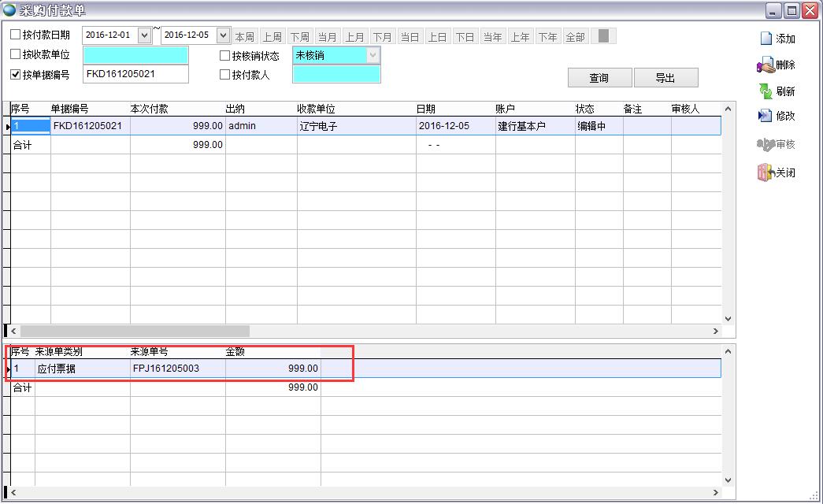Image resolution: width=823 pixels, height=504 pixels.
Task: Click the 修改 (Modify) icon
Action: point(765,116)
